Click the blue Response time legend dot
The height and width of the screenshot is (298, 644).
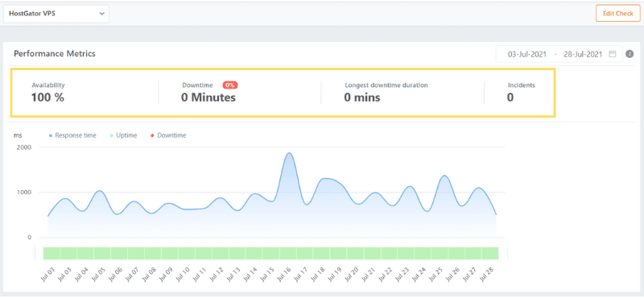[x=51, y=135]
